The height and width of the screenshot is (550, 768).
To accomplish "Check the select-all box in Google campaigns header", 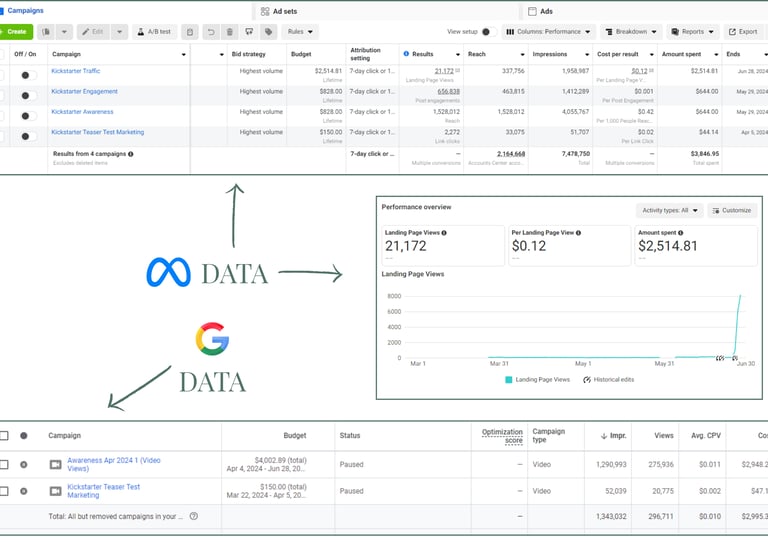I will [4, 435].
